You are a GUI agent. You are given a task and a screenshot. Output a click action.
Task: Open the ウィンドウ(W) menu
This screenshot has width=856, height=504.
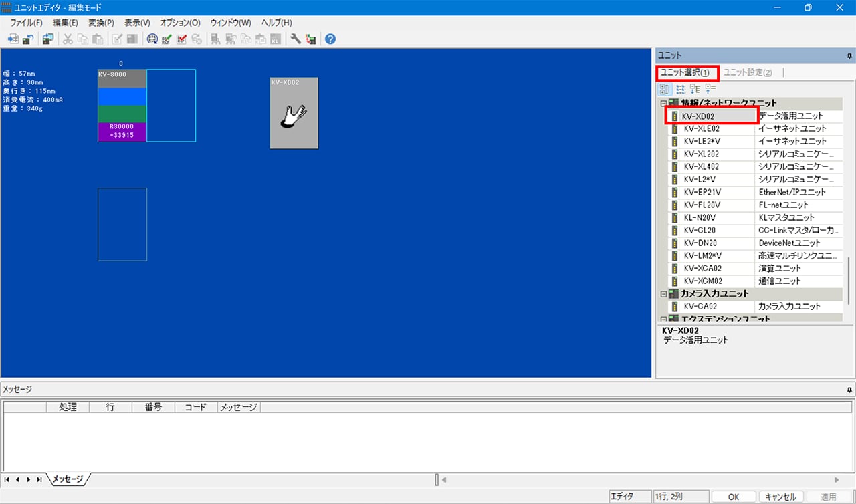coord(231,23)
